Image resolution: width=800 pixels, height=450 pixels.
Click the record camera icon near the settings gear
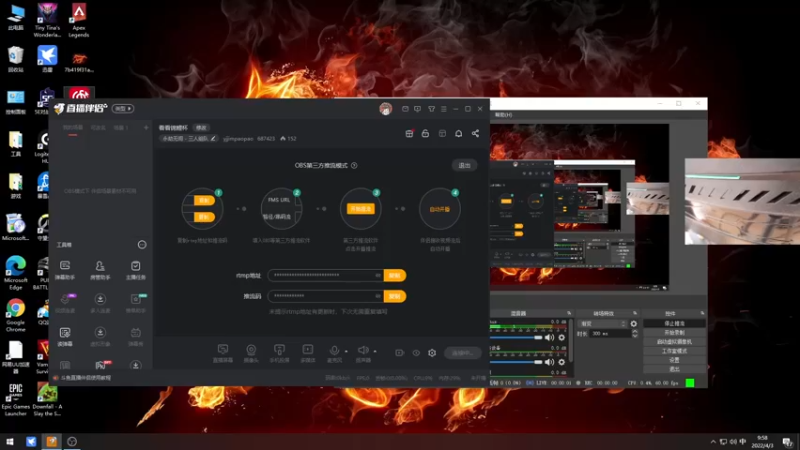point(399,353)
